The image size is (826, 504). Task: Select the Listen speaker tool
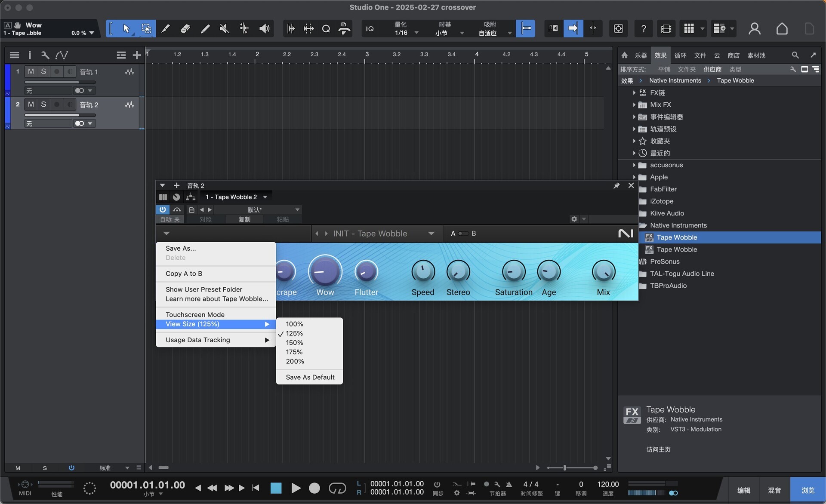(264, 29)
